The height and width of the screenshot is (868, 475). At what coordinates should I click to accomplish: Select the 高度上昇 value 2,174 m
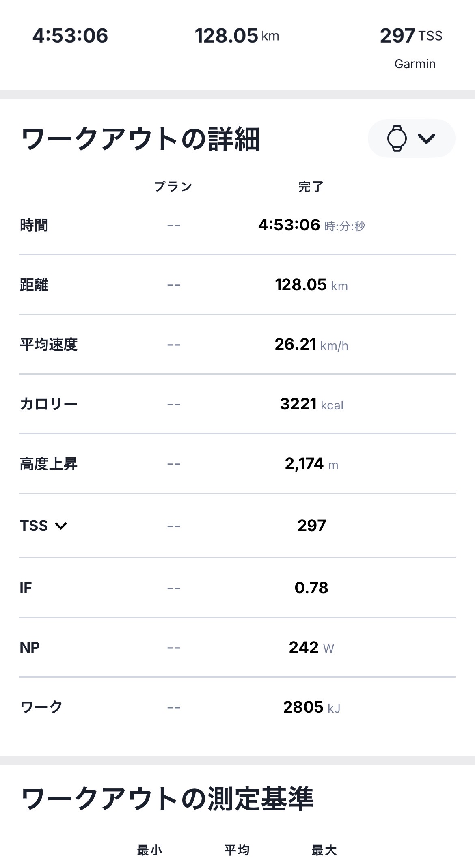coord(311,464)
